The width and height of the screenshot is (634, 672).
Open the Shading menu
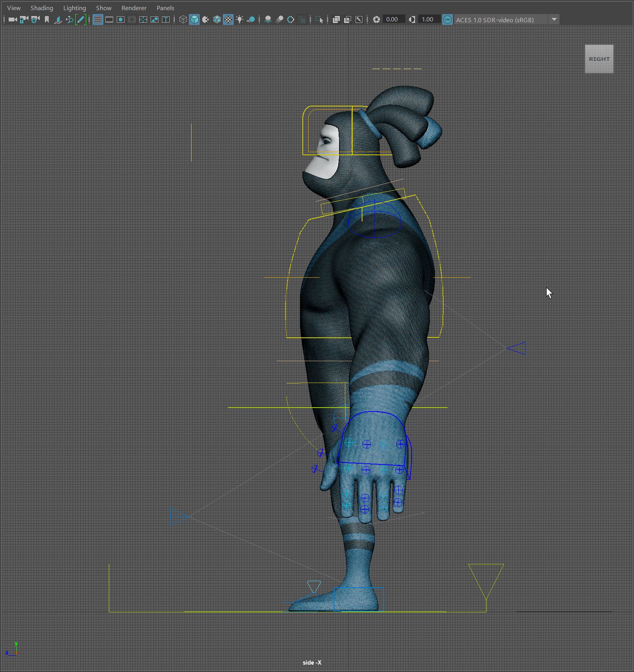click(42, 8)
